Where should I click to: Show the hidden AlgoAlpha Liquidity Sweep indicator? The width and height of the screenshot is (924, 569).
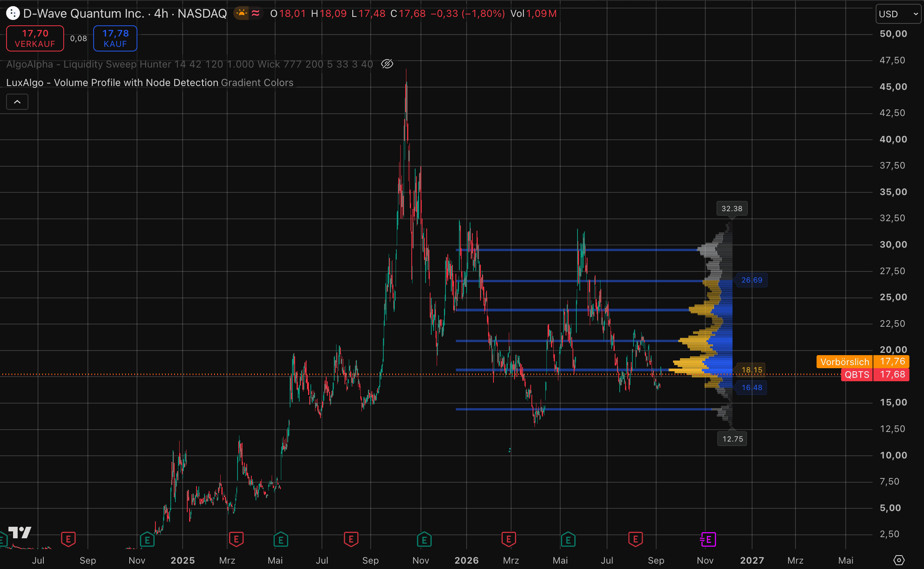[x=387, y=64]
